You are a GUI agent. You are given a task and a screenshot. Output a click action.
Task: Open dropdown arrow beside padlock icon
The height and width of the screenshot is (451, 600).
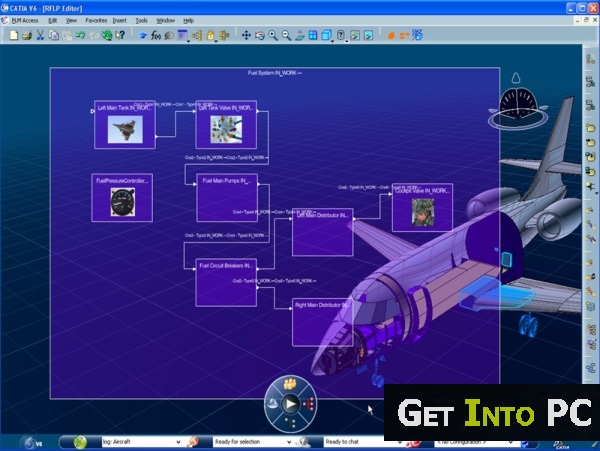(215, 40)
